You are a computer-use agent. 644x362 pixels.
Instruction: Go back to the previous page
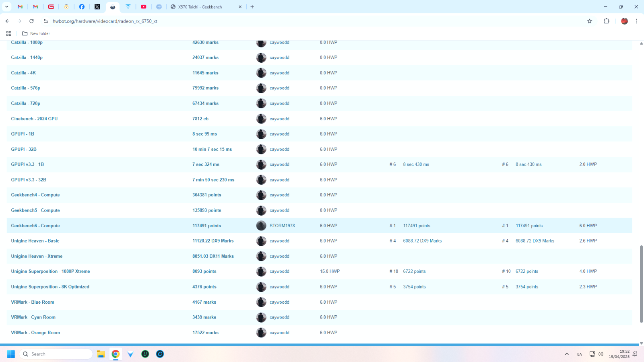click(7, 21)
